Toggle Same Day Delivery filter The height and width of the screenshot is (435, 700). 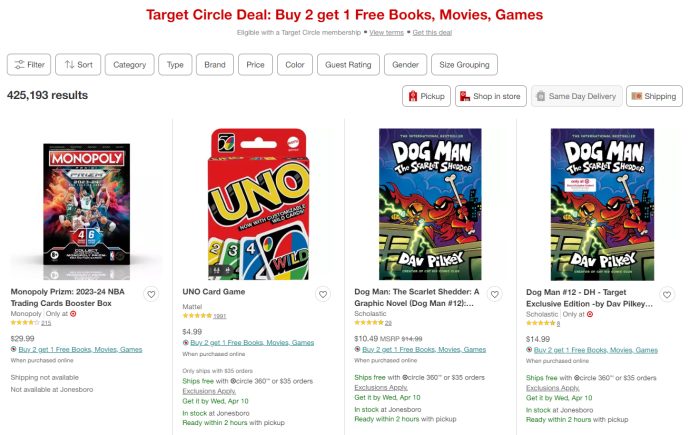[x=575, y=96]
